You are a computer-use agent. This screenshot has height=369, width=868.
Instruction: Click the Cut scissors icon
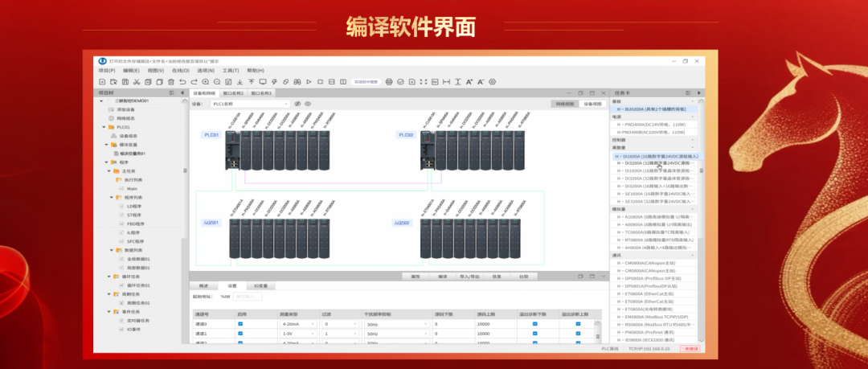pos(137,82)
